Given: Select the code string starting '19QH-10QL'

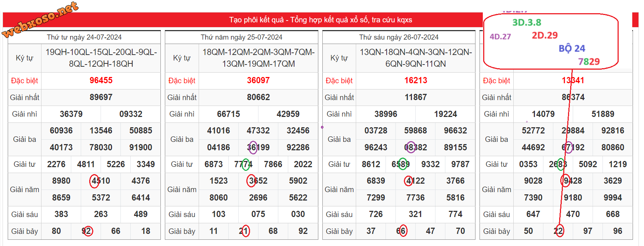Looking at the screenshot, I should 101,58.
